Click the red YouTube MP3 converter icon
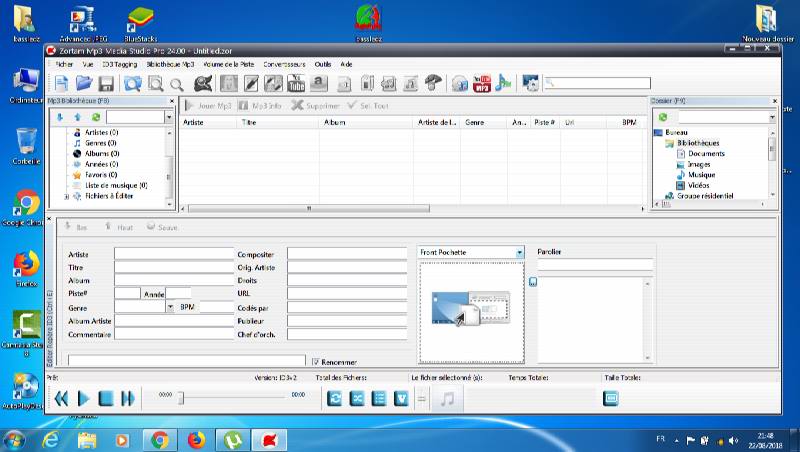Screen dimensions: 800x452 [x=482, y=83]
